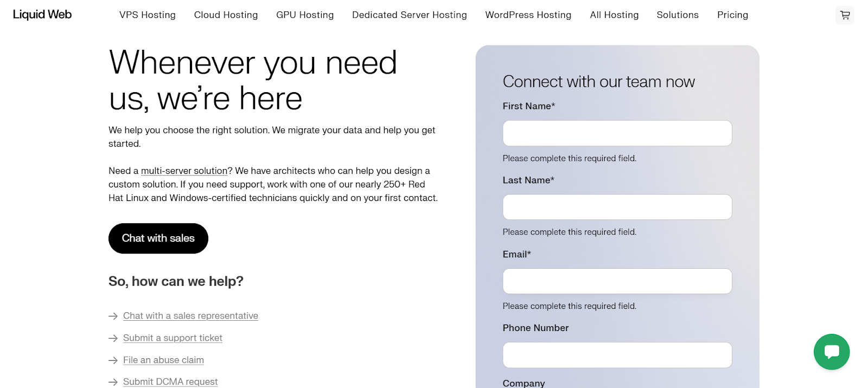Open All Hosting menu
Viewport: 868px width, 388px height.
614,15
